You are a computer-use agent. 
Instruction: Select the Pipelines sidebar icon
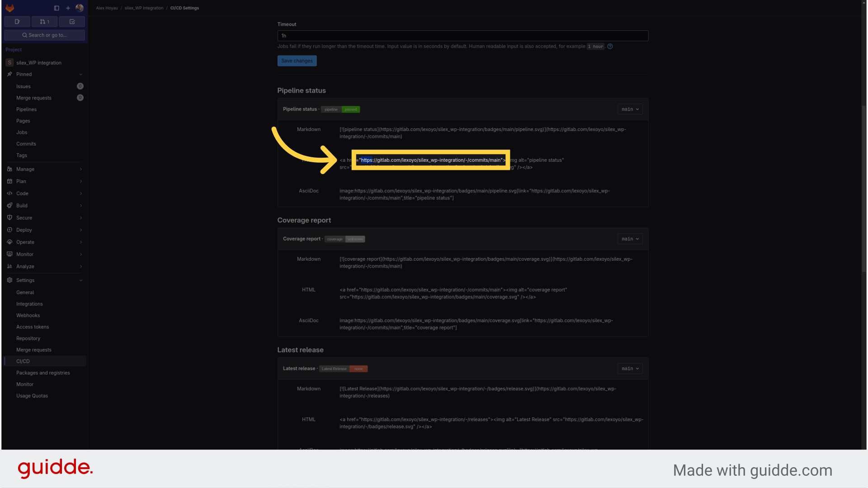26,110
